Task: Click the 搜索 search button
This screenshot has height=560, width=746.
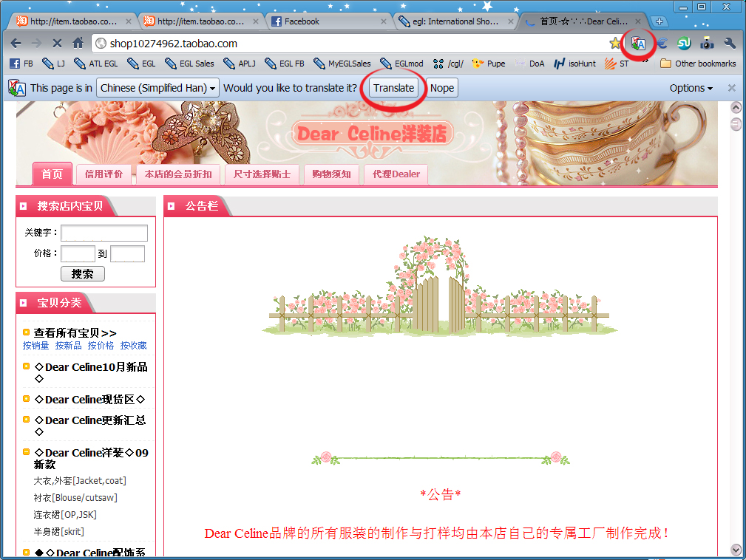Action: click(82, 274)
